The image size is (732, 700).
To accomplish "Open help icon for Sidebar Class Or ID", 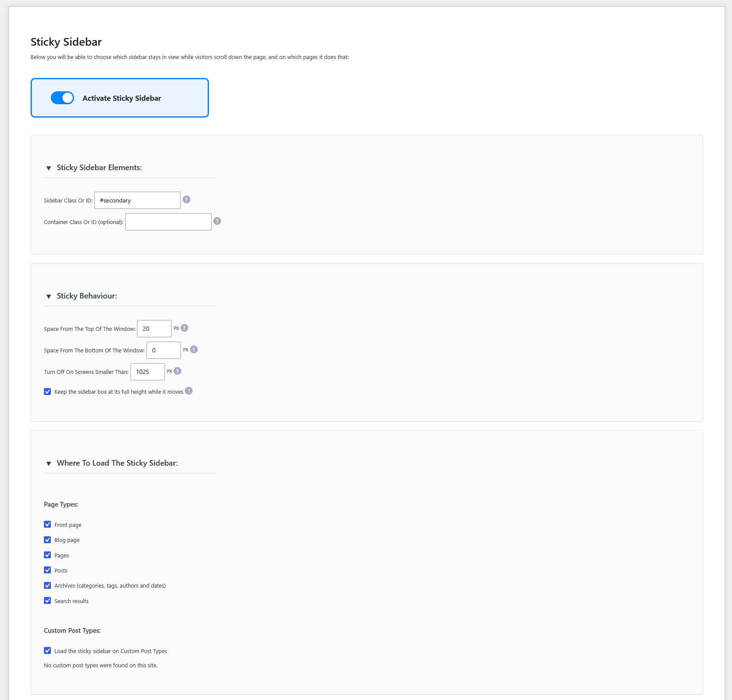I will pyautogui.click(x=187, y=199).
